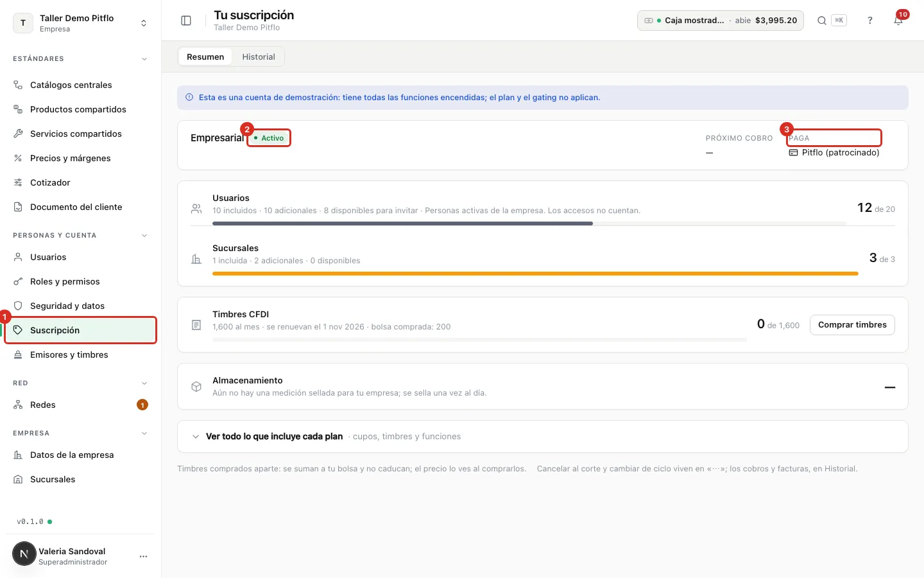Viewport: 924px width, 578px height.
Task: Open the Precios y márgenes percent icon
Action: click(x=18, y=158)
